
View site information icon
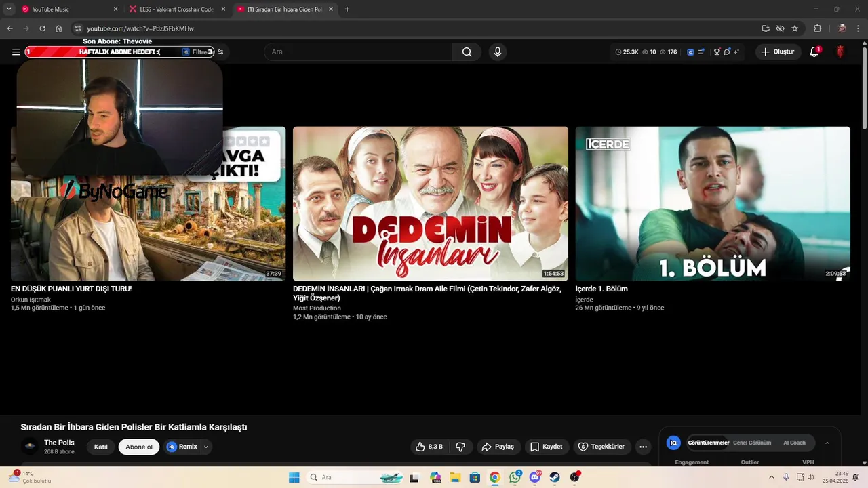(x=78, y=28)
